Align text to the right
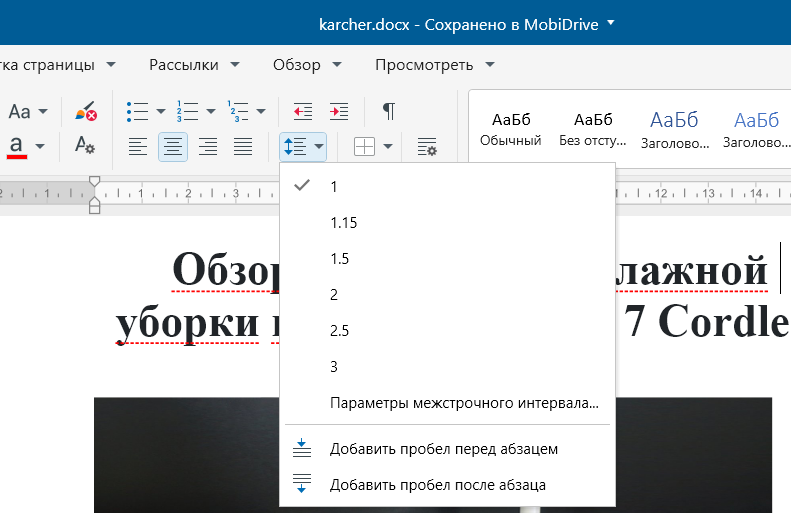The image size is (791, 513). 208,147
